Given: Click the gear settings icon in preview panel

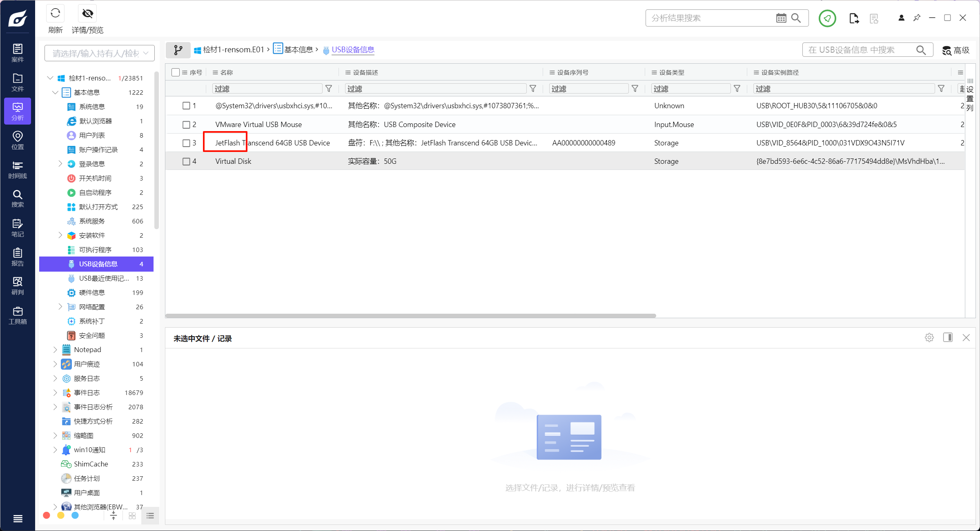Looking at the screenshot, I should 929,338.
